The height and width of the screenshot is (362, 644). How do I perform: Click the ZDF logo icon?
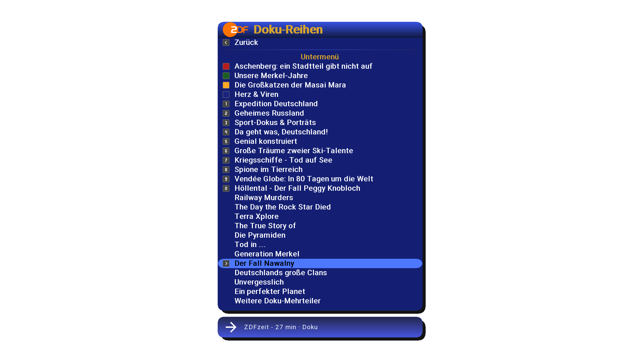pos(235,29)
